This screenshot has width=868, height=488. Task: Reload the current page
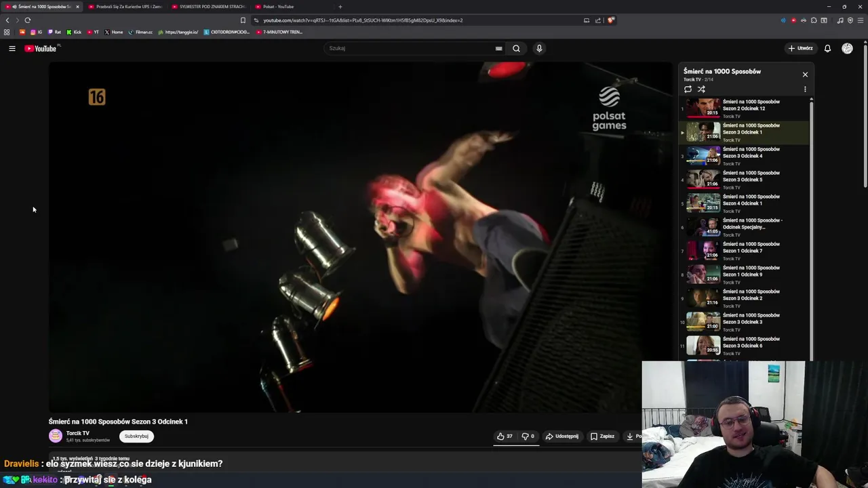(28, 20)
